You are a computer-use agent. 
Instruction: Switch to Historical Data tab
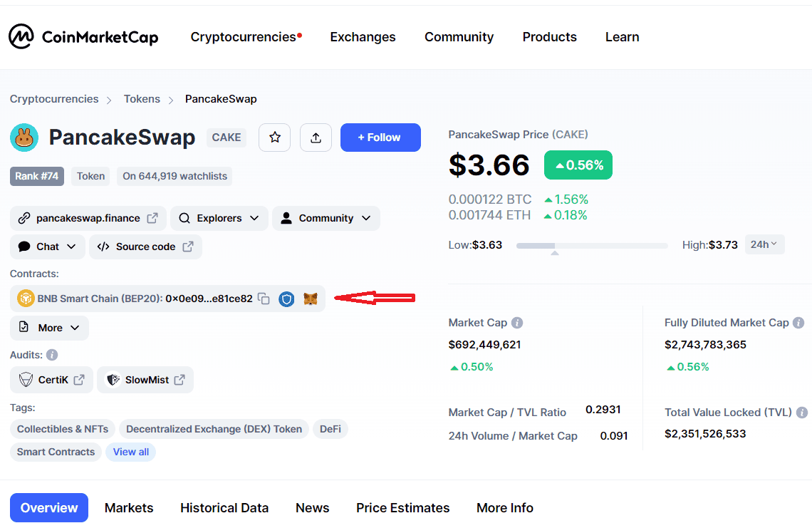point(224,507)
